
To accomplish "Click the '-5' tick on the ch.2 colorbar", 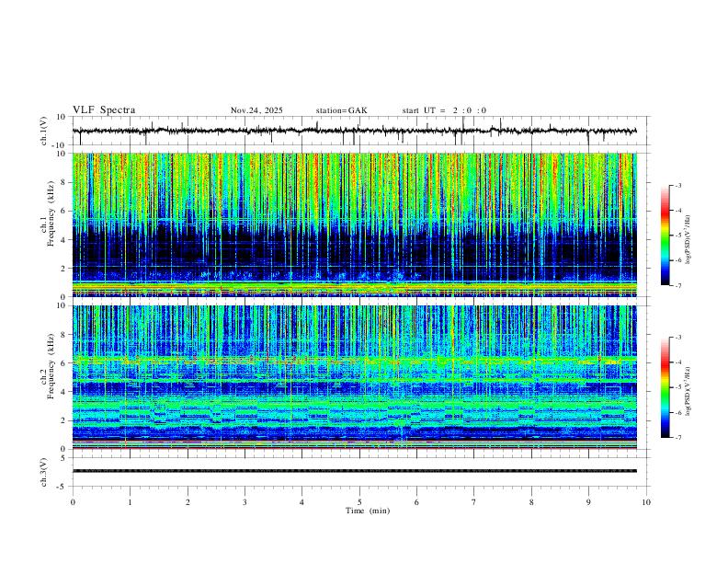I will click(678, 387).
